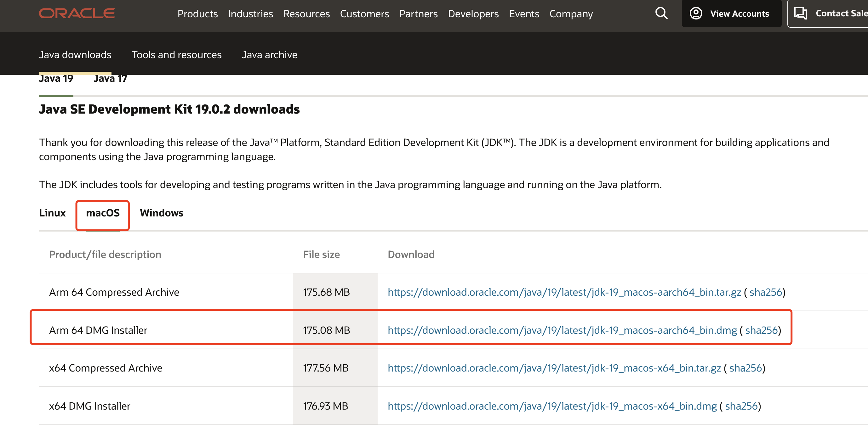Click the File size column header
Viewport: 868px width, 431px height.
(321, 255)
